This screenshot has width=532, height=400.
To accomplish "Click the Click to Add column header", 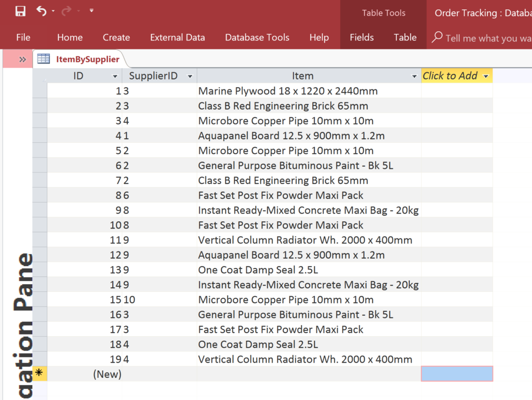I will (457, 76).
